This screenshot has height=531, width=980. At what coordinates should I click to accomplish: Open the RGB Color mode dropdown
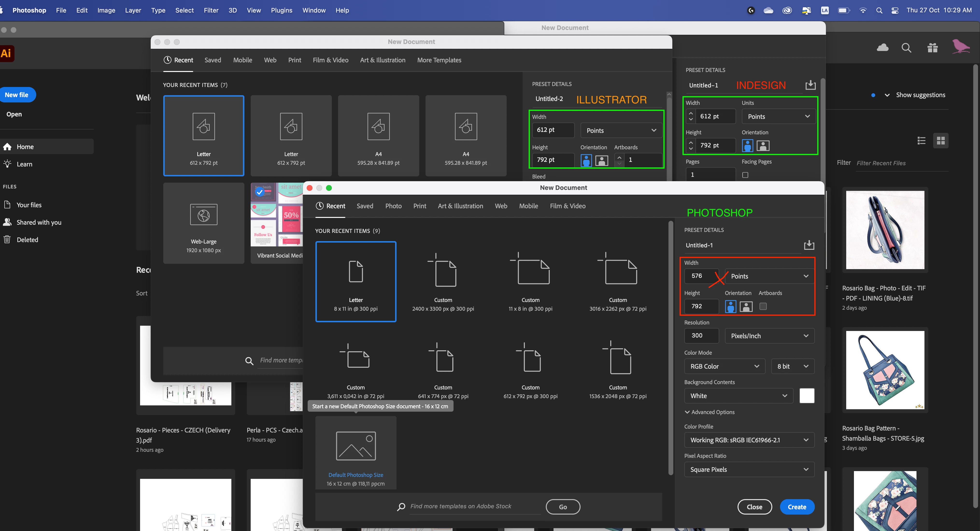724,366
